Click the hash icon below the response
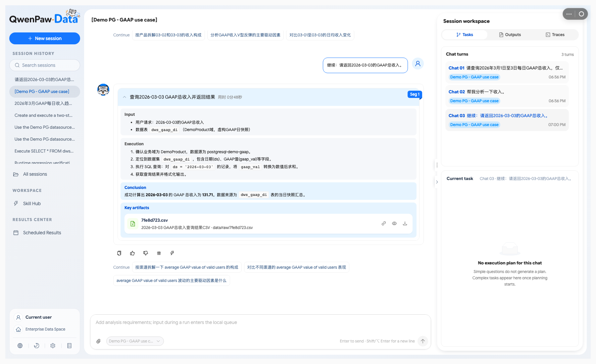 click(x=159, y=253)
